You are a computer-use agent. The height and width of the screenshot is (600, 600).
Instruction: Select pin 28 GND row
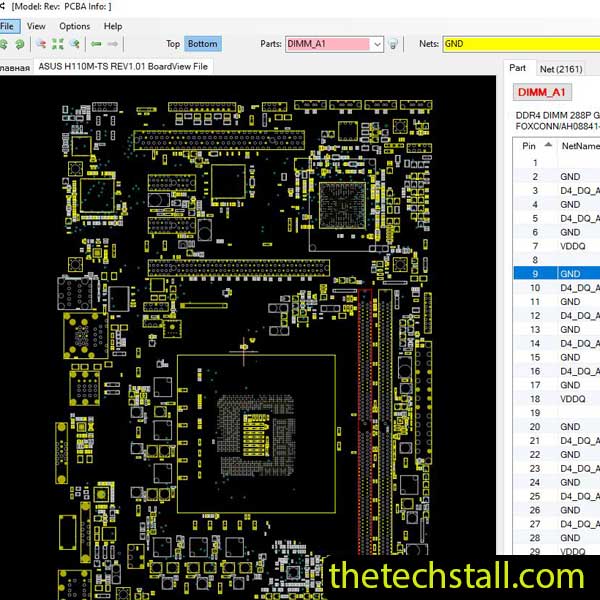tap(557, 538)
